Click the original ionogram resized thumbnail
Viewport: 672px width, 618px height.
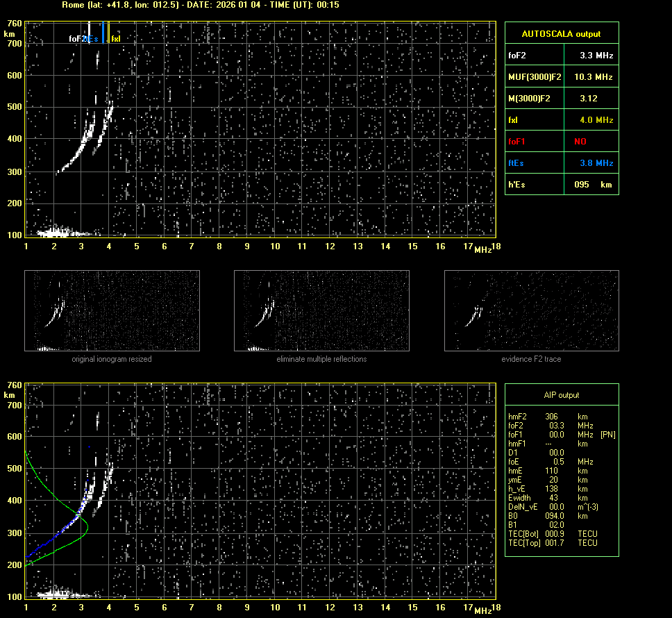(x=112, y=310)
